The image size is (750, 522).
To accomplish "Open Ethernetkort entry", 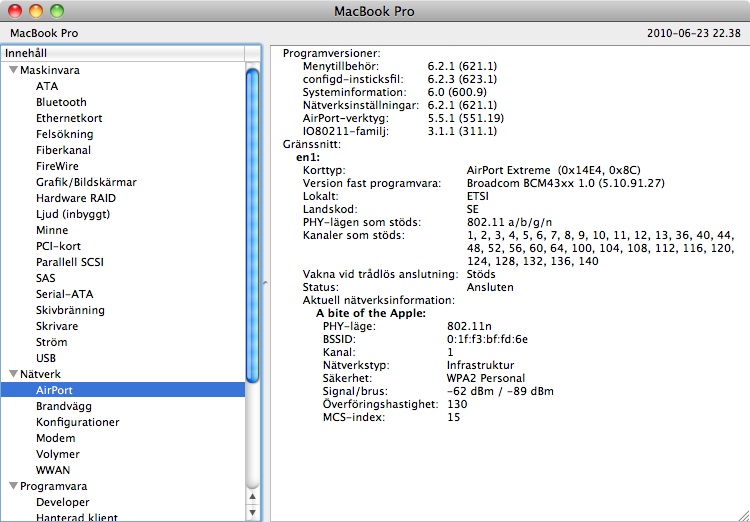I will 69,118.
